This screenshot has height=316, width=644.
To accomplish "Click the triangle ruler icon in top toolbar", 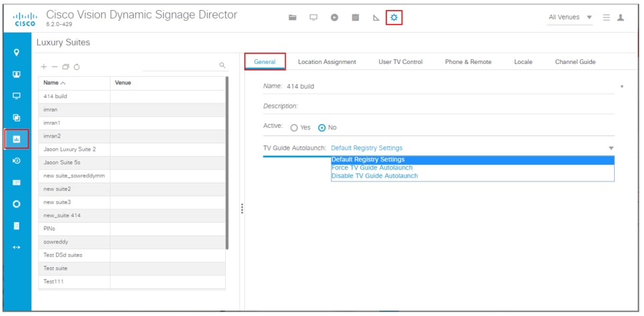I will tap(376, 18).
